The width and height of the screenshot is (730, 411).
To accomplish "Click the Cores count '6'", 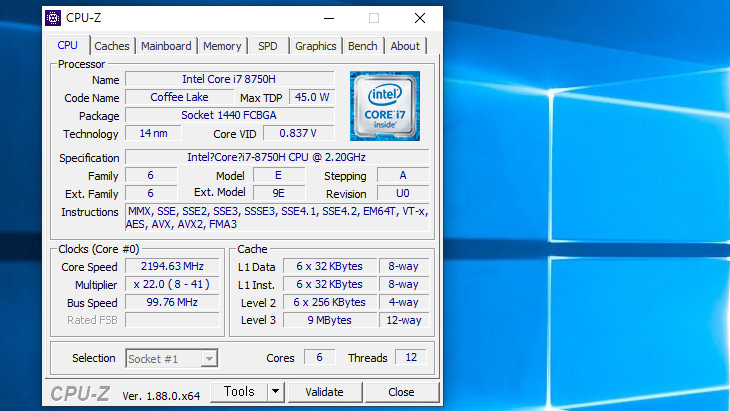I will tap(319, 357).
